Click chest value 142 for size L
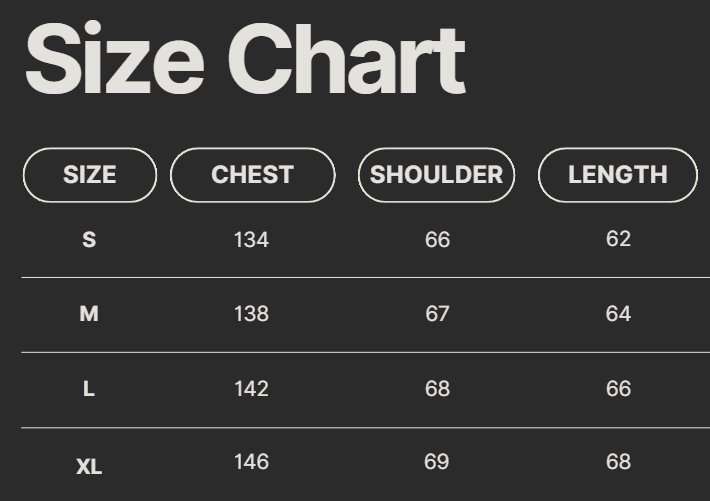Viewport: 710px width, 501px height. tap(251, 389)
